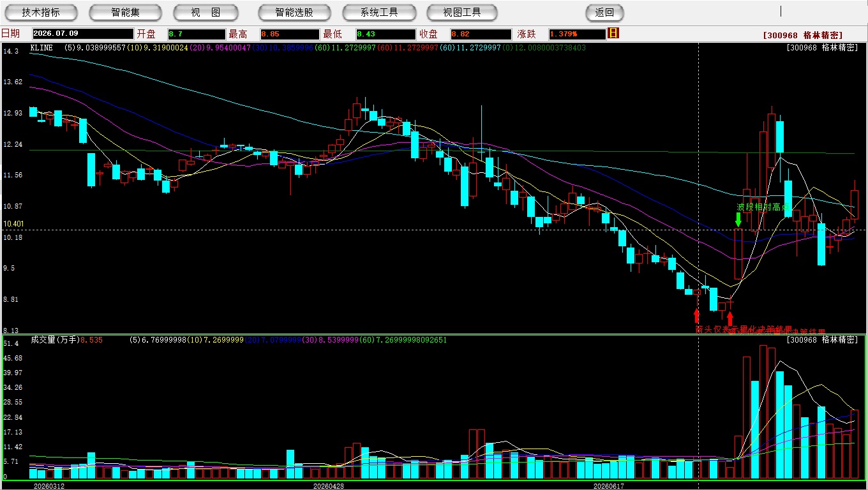Click the 51.4 volume axis label
This screenshot has height=490, width=868.
pyautogui.click(x=11, y=343)
